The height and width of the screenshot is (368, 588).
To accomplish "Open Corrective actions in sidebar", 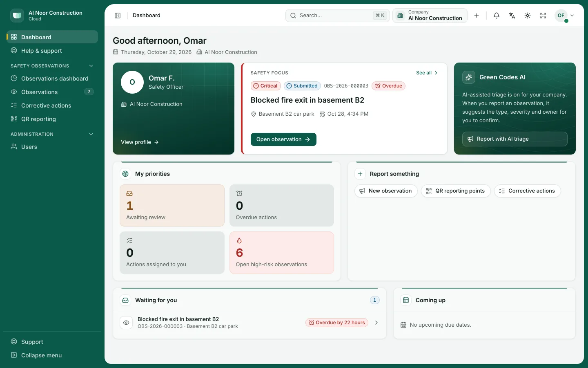I will (52, 105).
